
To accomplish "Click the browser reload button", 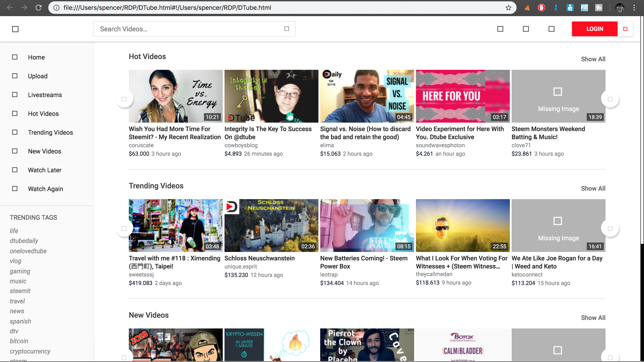I will [x=38, y=8].
